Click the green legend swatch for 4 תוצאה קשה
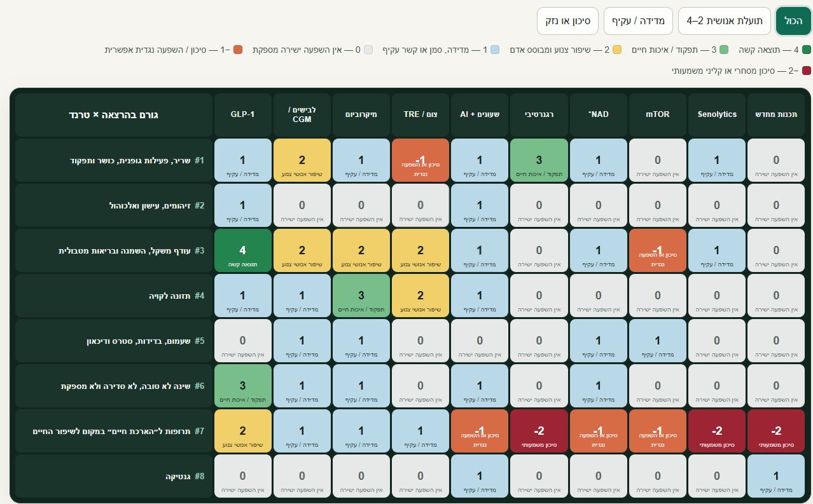The width and height of the screenshot is (813, 504). 807,50
